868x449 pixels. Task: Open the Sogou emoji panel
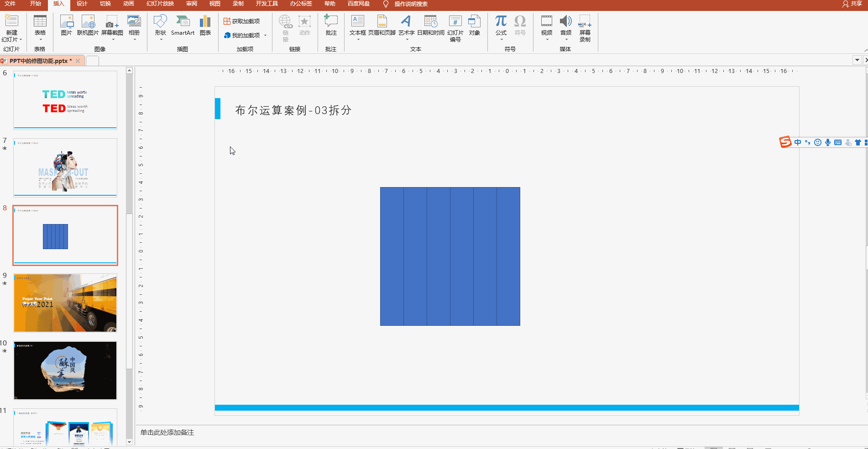tap(818, 142)
